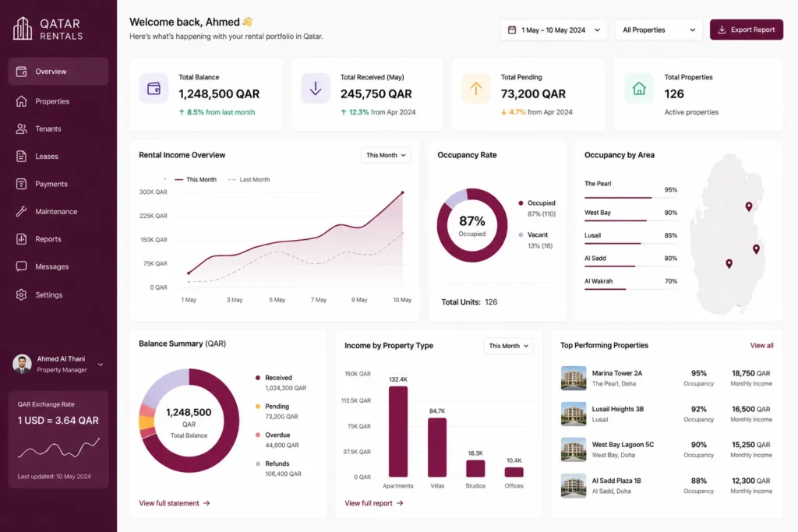Click the Overview sidebar icon

tap(21, 72)
